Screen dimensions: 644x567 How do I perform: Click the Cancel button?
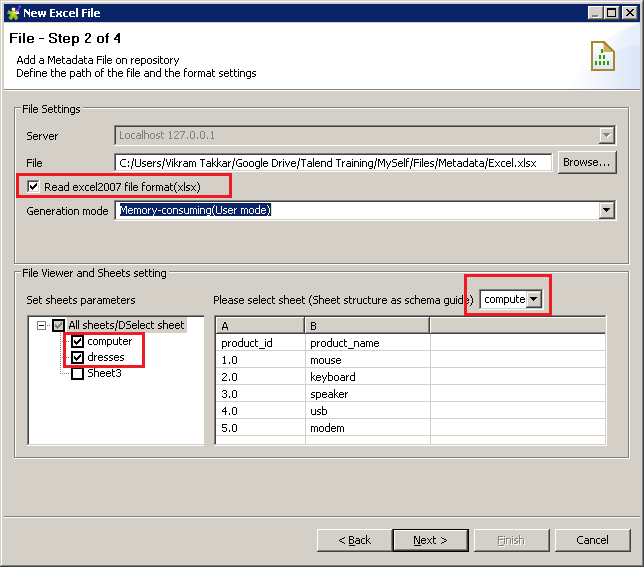click(x=592, y=540)
